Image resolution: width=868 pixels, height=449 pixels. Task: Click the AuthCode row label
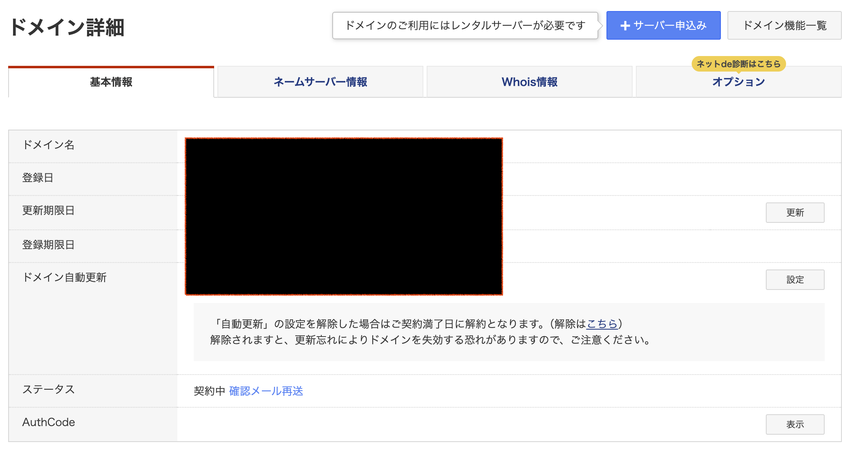pos(49,422)
